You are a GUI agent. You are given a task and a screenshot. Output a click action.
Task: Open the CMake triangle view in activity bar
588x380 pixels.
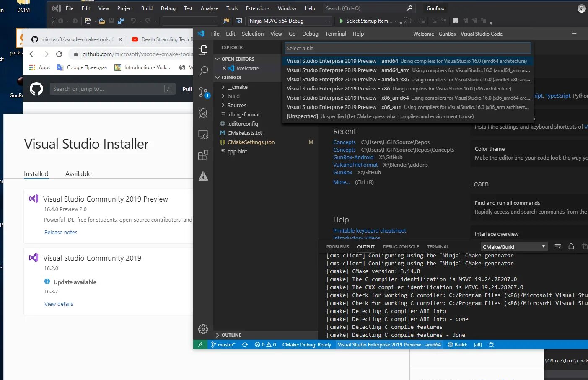point(203,176)
